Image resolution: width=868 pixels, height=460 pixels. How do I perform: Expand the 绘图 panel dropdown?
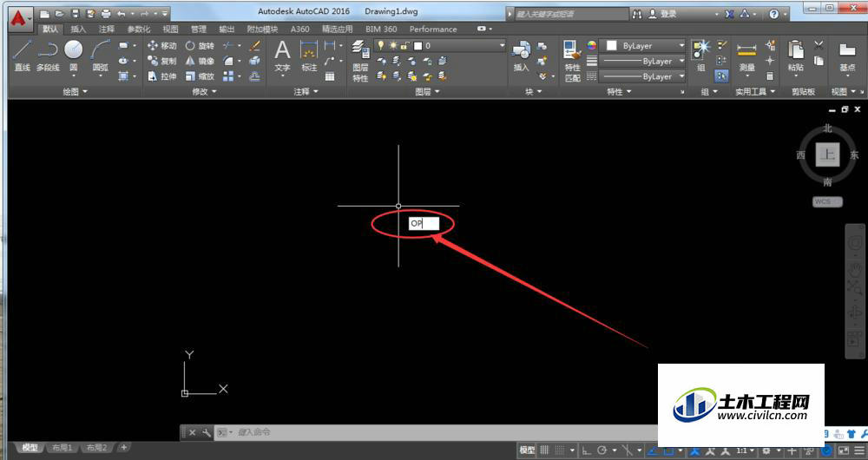coord(76,92)
